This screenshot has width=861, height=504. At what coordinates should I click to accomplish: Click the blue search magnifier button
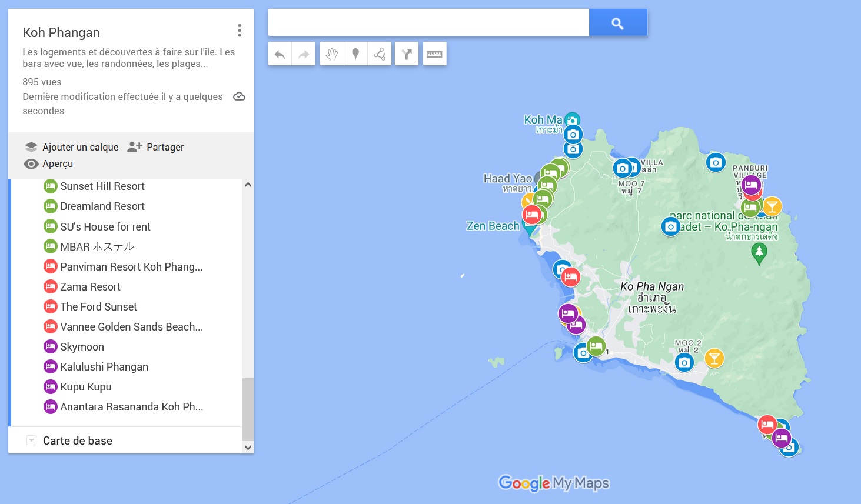(617, 22)
